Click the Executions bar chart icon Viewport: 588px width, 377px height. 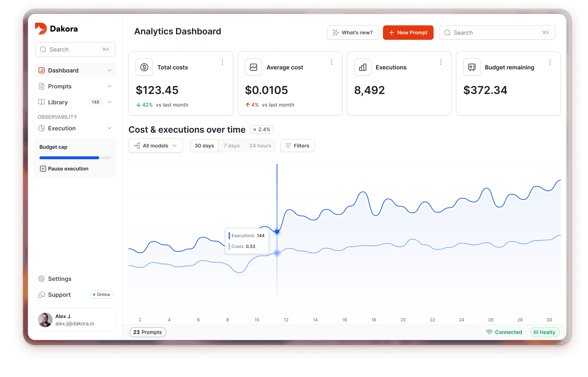coord(362,67)
